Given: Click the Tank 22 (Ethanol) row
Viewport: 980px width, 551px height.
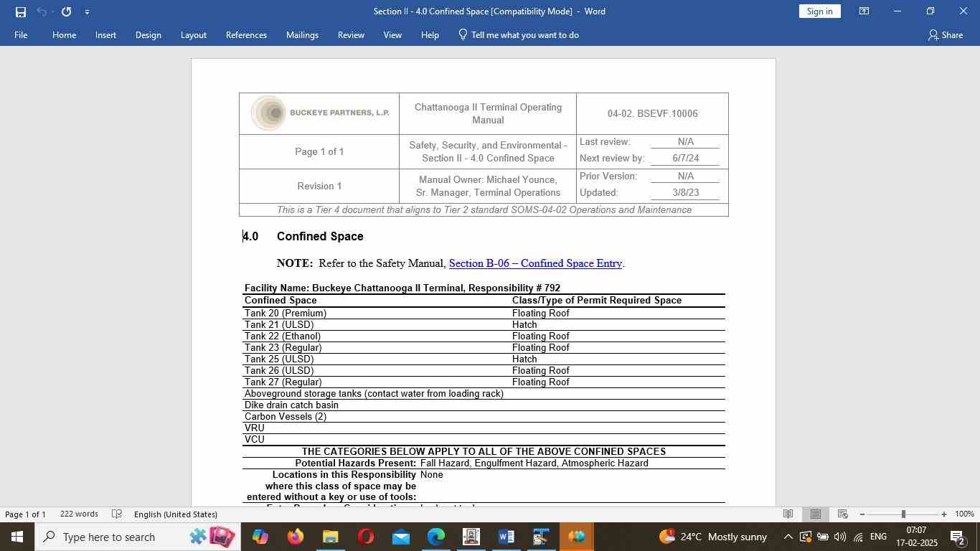Looking at the screenshot, I should click(x=484, y=336).
